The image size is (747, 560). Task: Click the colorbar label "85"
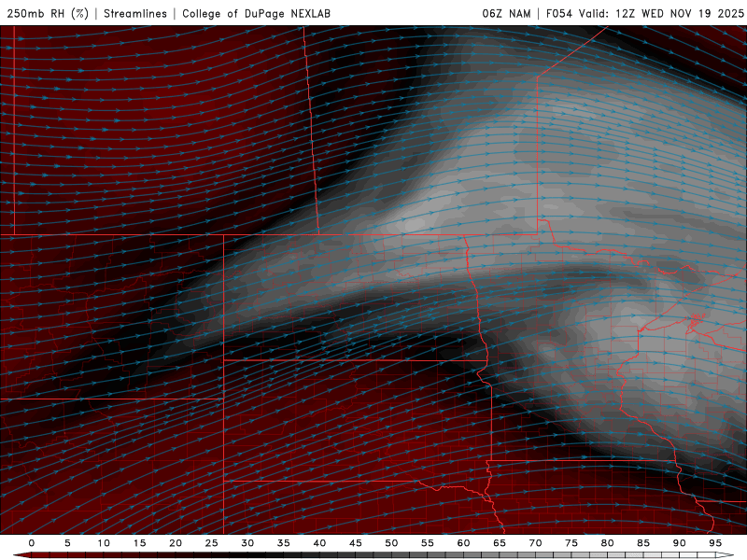643,543
